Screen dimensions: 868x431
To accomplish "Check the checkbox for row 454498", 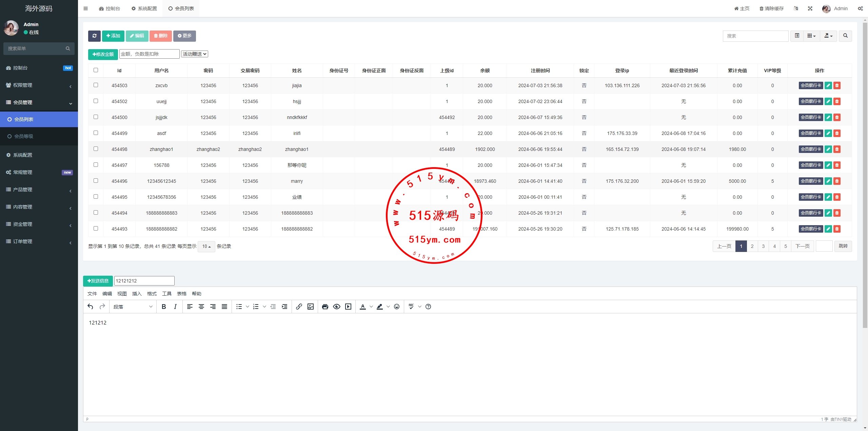I will (x=96, y=149).
